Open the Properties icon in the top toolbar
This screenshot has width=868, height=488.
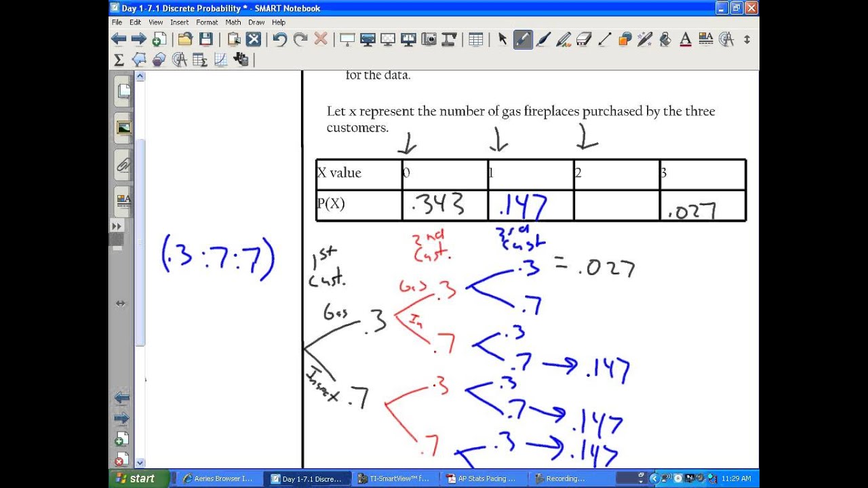[x=706, y=39]
